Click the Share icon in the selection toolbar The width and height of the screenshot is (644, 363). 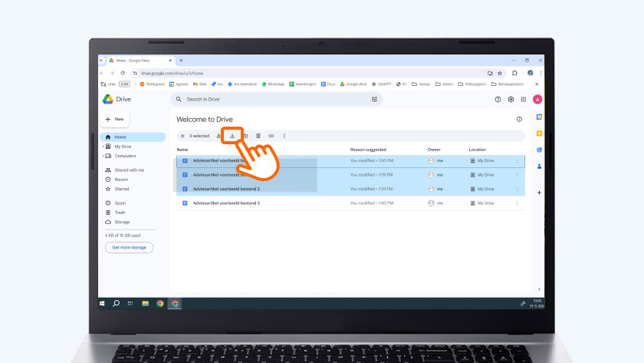tap(219, 136)
